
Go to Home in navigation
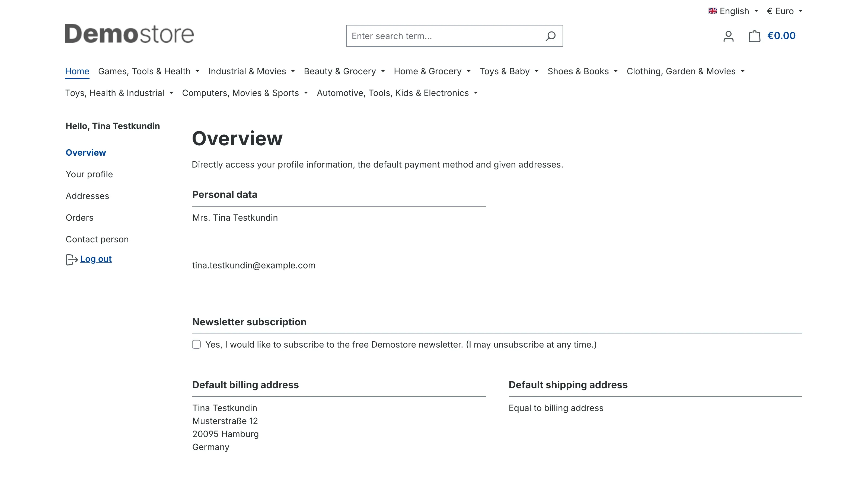tap(77, 71)
